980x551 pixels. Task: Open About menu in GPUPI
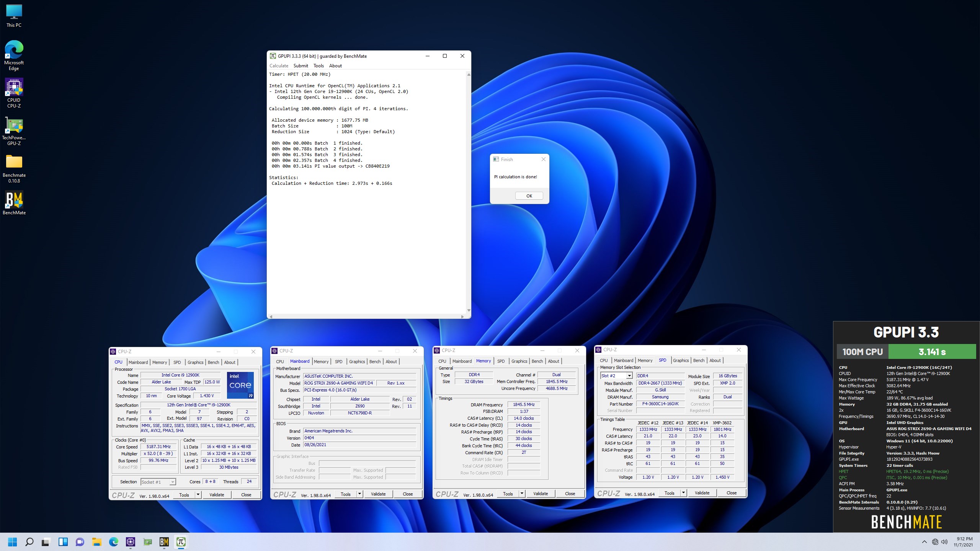335,66
